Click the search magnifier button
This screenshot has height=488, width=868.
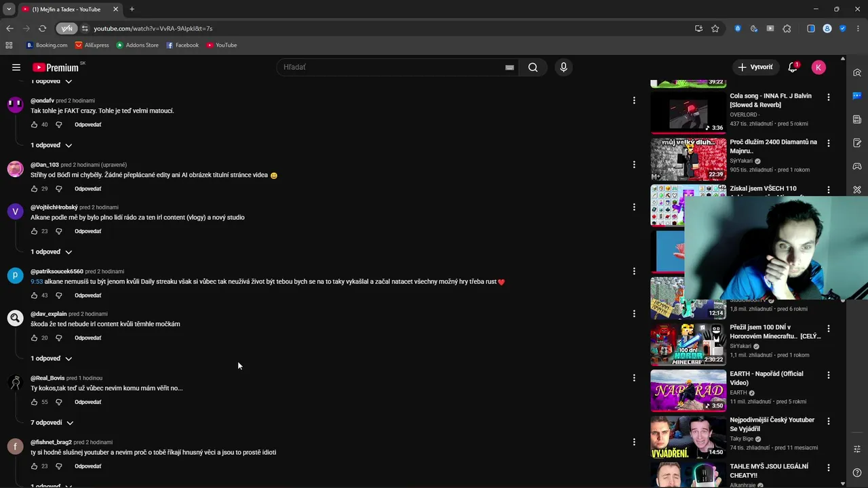point(533,67)
